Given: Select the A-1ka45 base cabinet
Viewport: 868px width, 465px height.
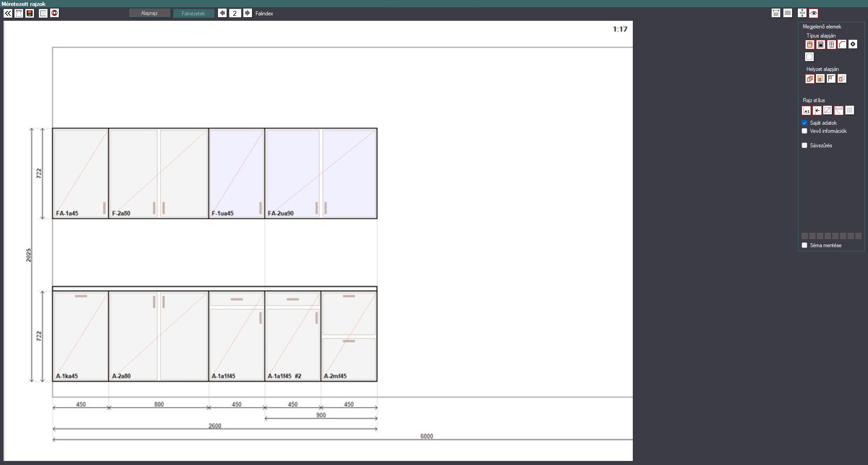Looking at the screenshot, I should (x=81, y=336).
